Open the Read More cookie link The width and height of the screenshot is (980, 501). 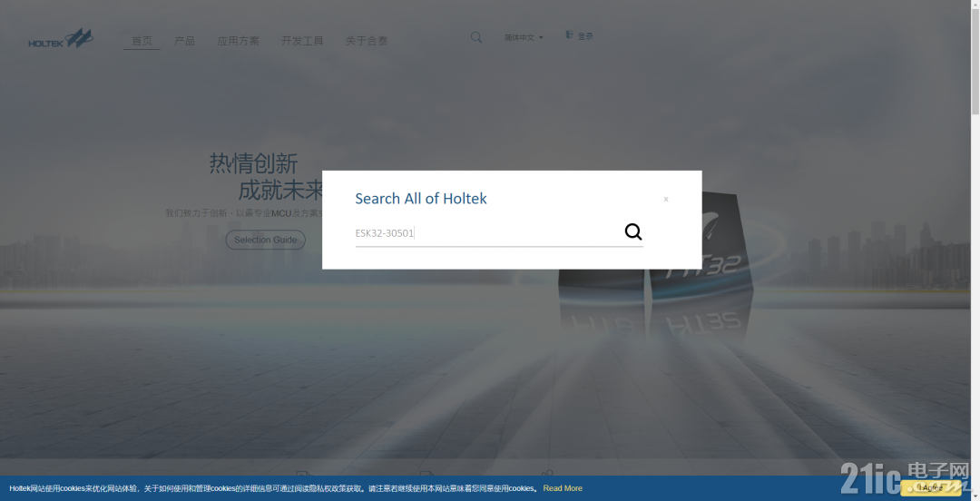point(563,488)
